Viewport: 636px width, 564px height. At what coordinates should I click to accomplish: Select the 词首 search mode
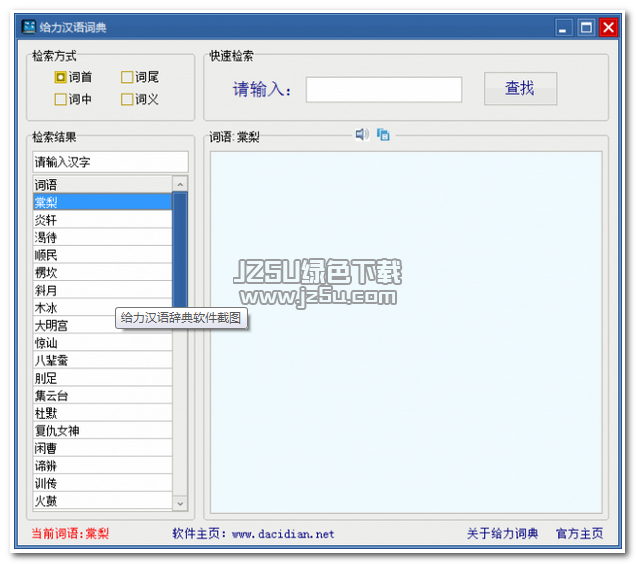tap(73, 77)
